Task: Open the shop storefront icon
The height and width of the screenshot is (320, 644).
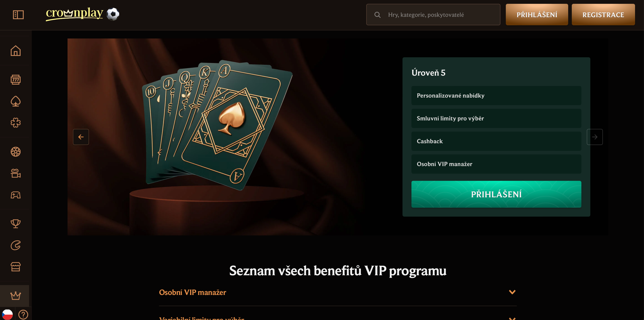Action: (15, 267)
